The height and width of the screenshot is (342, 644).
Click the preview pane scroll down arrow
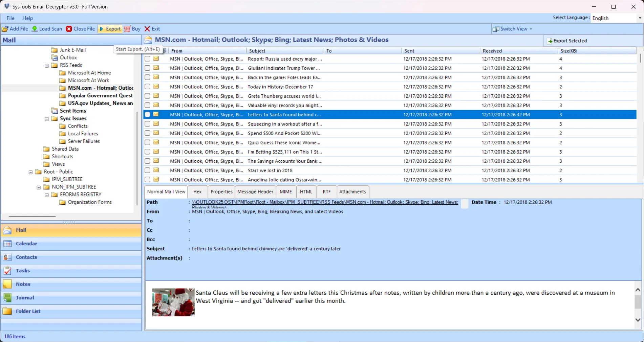click(x=638, y=320)
